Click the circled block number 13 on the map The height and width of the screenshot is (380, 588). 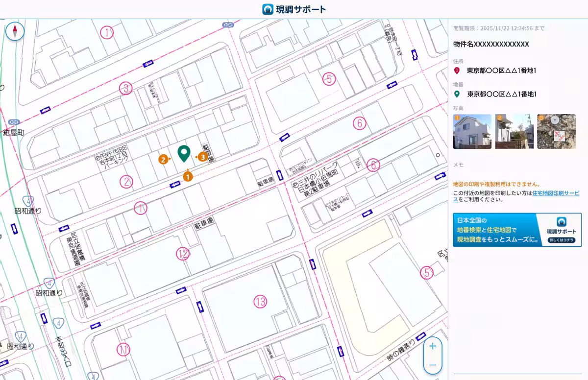(x=260, y=302)
